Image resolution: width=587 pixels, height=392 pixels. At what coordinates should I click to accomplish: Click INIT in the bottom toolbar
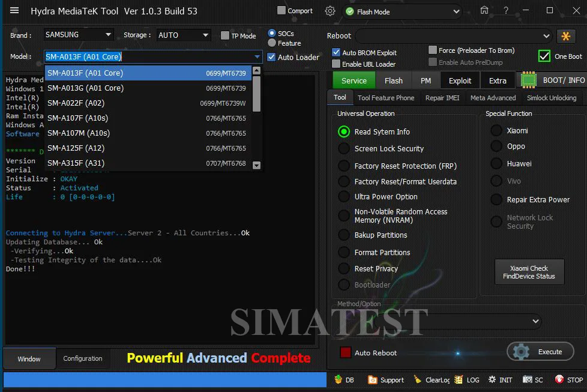500,379
